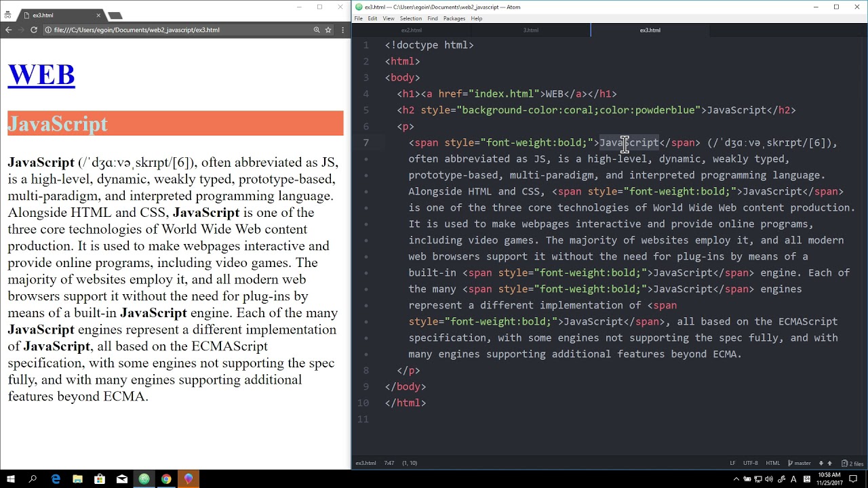Viewport: 868px width, 488px height.
Task: Switch to Chrome from the taskbar
Action: point(166,479)
